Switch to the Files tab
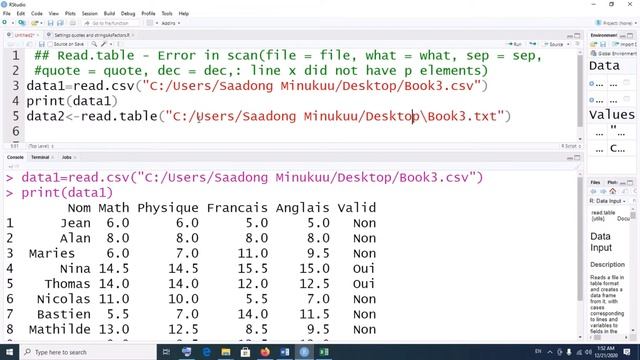Viewport: 640px width, 360px height. click(x=596, y=182)
